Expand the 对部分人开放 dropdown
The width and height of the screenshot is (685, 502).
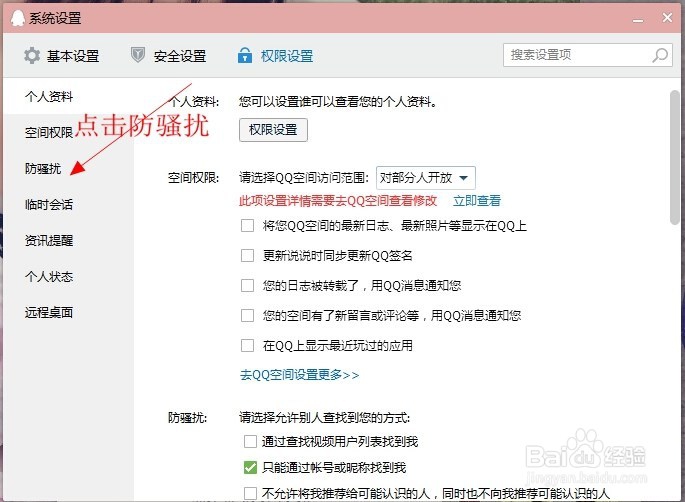426,178
